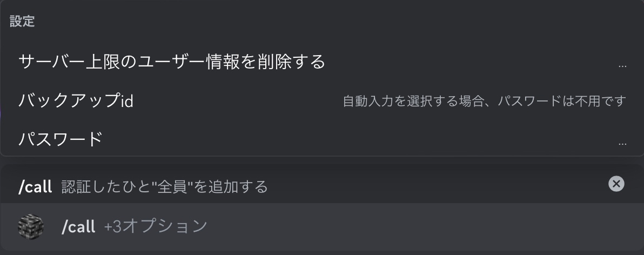Click the ellipsis on the サーバー上限 row
The image size is (644, 255).
pyautogui.click(x=622, y=66)
